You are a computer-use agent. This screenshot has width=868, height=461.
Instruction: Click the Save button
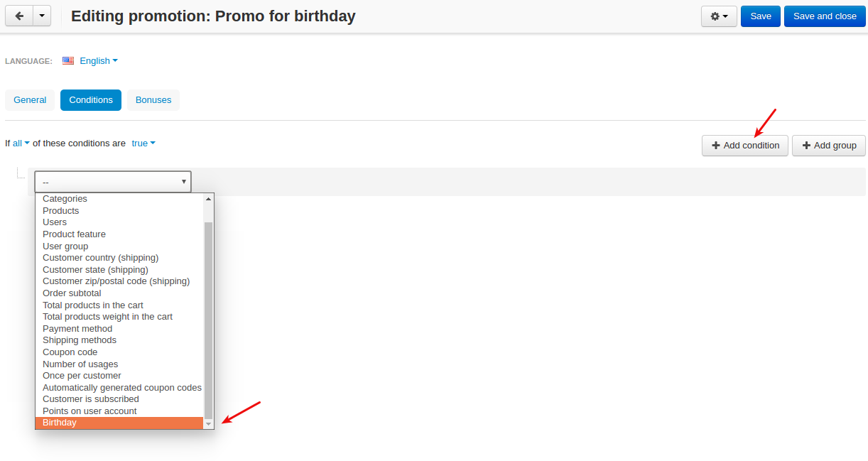pyautogui.click(x=761, y=16)
